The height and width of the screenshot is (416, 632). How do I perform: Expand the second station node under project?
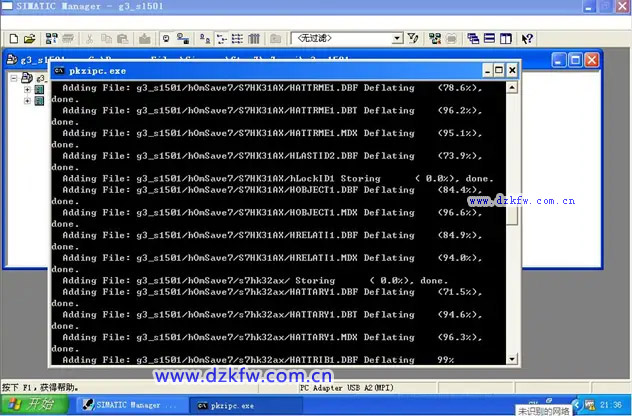27,100
